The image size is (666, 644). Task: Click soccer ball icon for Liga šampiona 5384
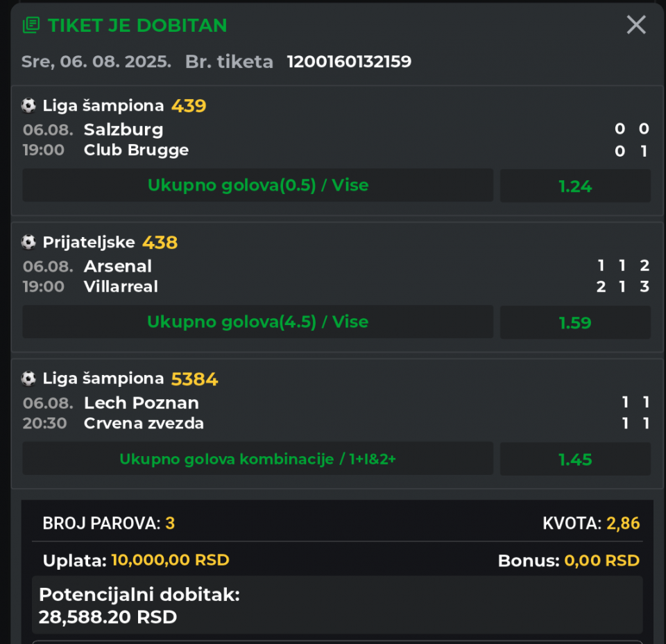pyautogui.click(x=28, y=378)
